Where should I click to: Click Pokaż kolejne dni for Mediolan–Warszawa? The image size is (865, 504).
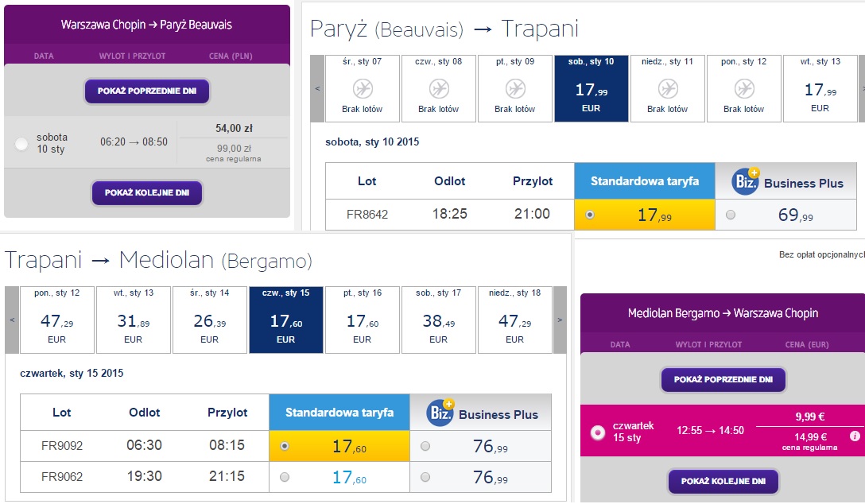point(723,481)
